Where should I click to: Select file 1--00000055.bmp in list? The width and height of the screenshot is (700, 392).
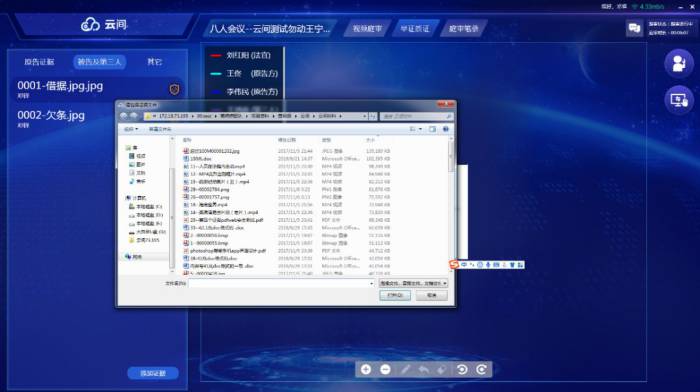(x=206, y=243)
